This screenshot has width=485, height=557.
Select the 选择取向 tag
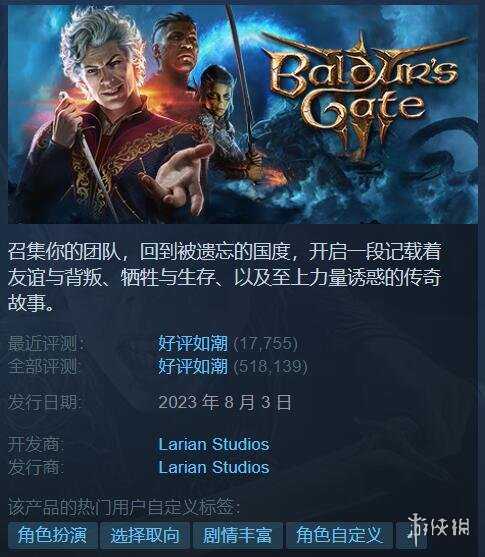tap(145, 535)
